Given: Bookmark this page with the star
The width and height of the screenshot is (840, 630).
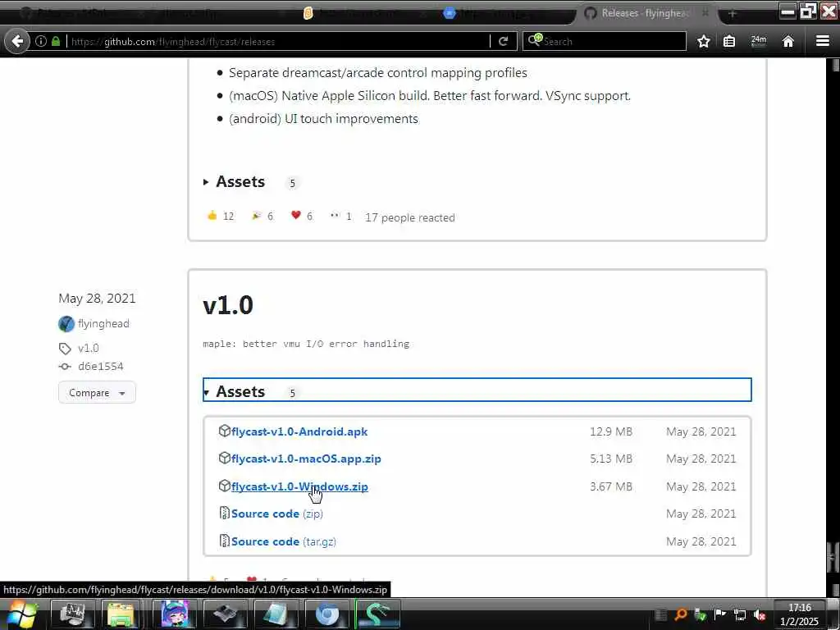Looking at the screenshot, I should coord(703,41).
